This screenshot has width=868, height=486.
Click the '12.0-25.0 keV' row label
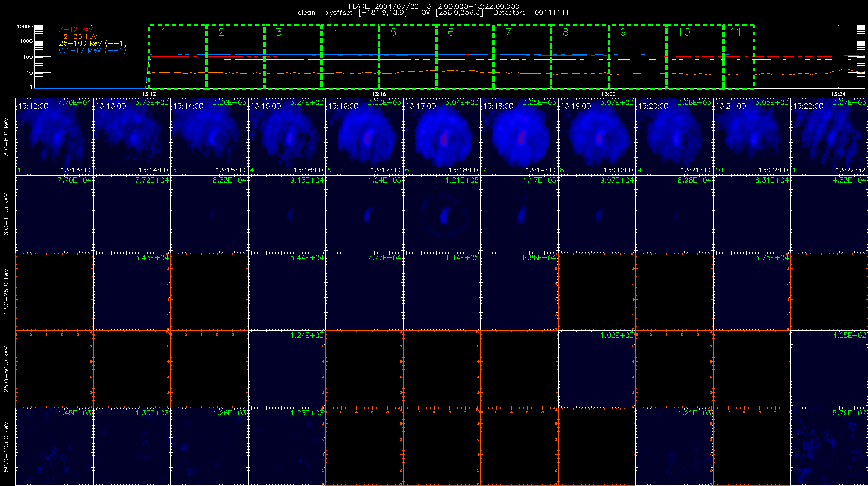pos(6,292)
